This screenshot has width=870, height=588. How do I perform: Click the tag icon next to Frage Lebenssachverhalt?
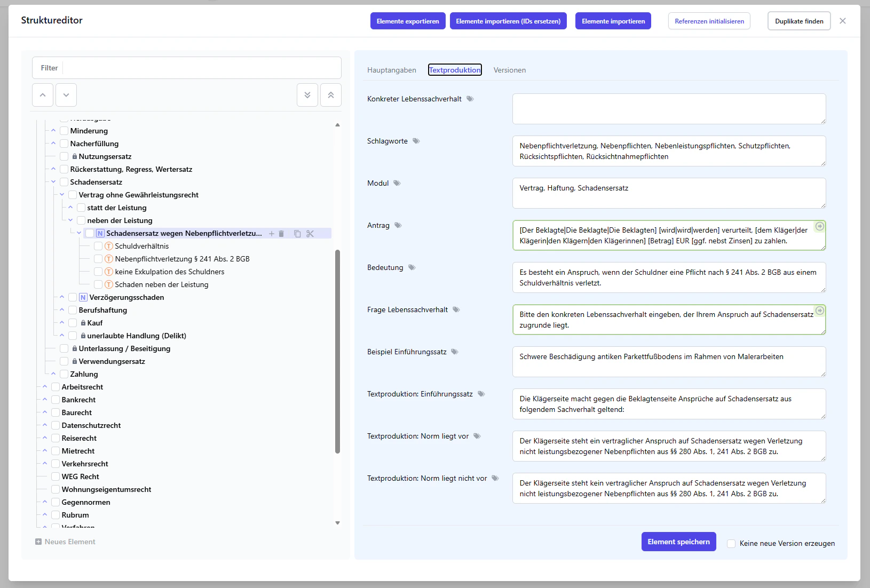[456, 309]
